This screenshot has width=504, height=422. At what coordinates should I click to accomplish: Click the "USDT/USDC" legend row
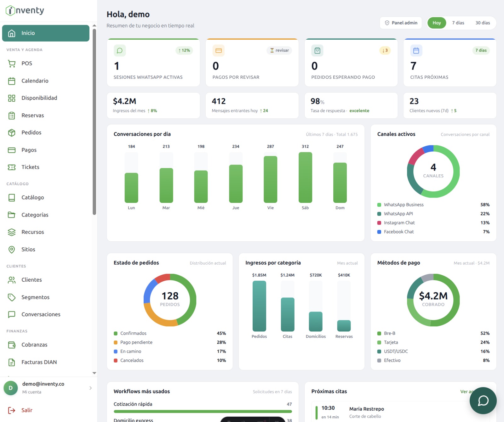click(x=433, y=352)
